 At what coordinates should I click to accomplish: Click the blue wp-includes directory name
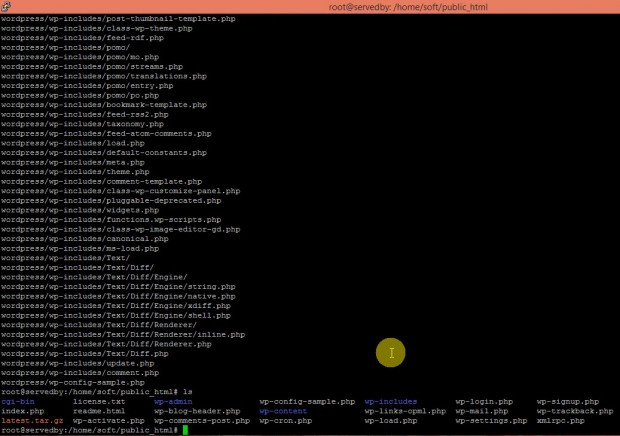click(391, 401)
